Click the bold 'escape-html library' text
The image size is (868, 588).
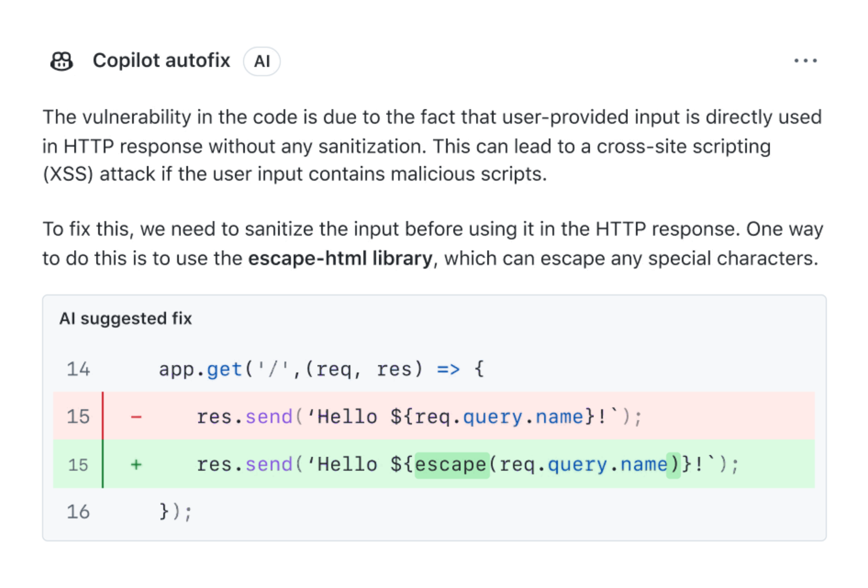(340, 258)
